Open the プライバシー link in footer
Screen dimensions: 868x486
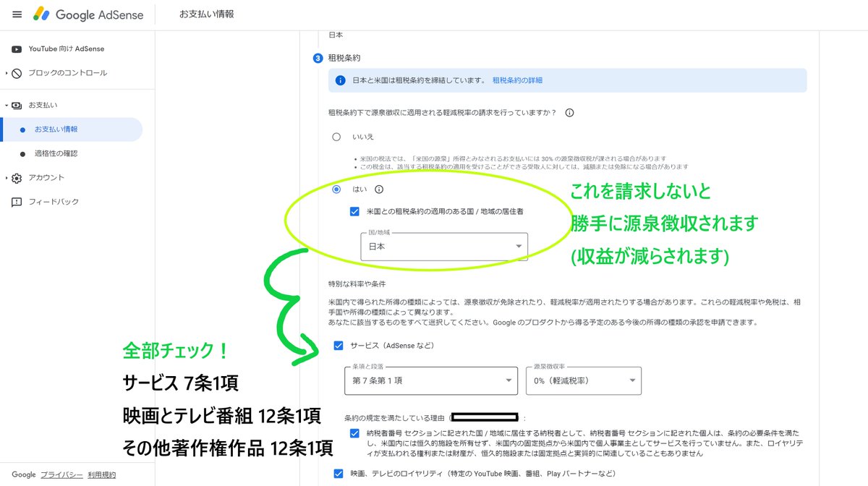pos(61,474)
